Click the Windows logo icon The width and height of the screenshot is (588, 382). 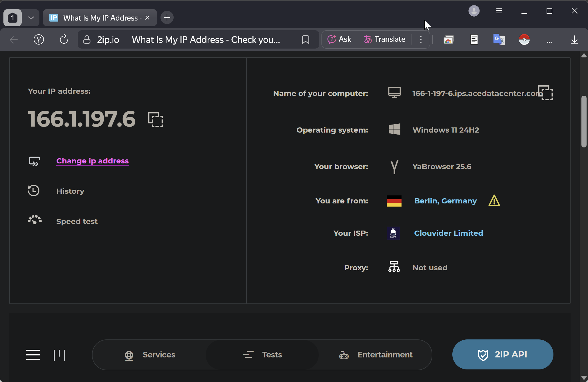point(394,129)
